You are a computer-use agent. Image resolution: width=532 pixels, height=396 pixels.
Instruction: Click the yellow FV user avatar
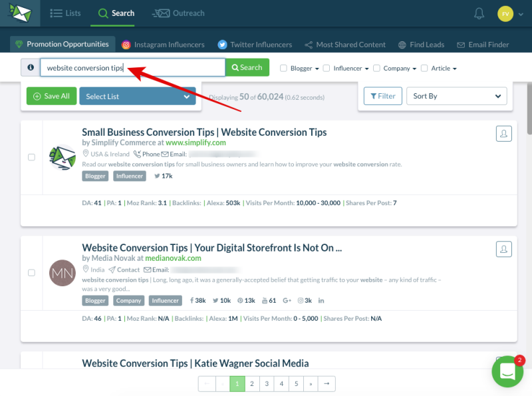(x=505, y=14)
